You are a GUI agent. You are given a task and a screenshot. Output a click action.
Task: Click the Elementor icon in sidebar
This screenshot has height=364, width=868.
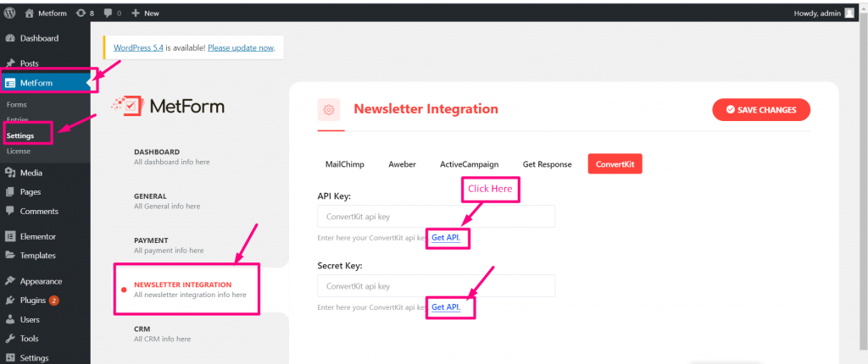point(10,236)
